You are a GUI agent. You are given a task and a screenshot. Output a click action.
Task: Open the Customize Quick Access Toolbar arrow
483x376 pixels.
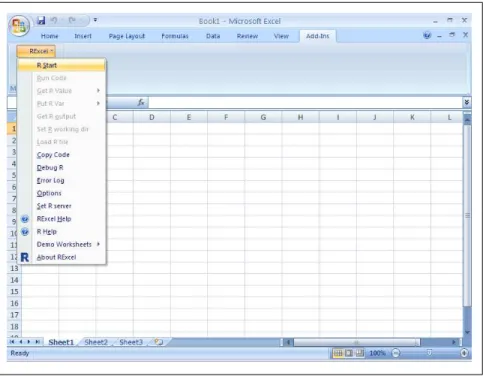point(95,20)
